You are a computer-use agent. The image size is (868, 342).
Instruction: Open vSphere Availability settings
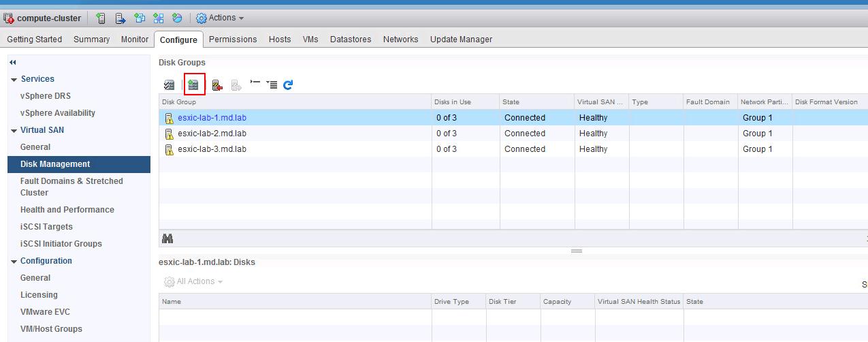tap(58, 113)
